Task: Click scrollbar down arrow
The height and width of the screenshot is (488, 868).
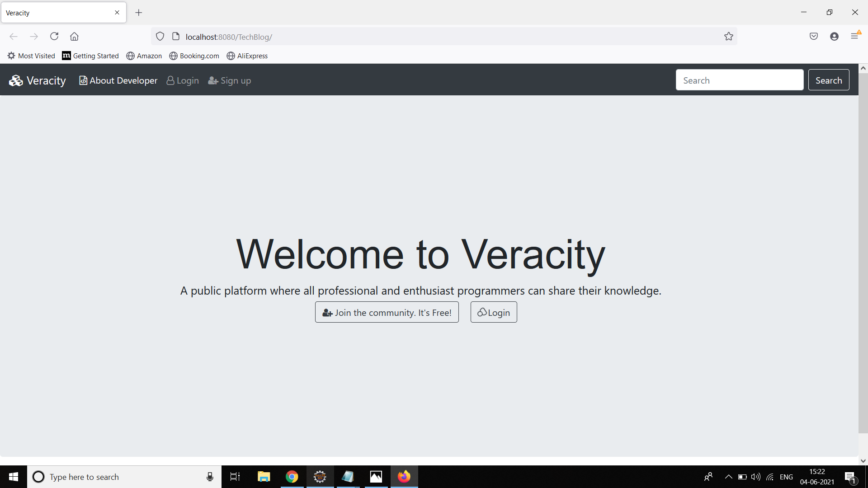Action: pyautogui.click(x=863, y=461)
